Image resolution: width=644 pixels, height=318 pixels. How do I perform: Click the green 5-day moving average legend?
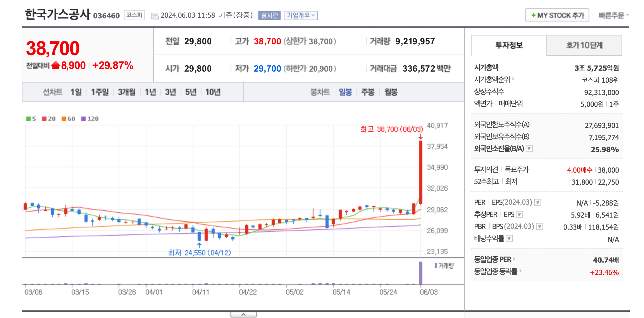(31, 119)
